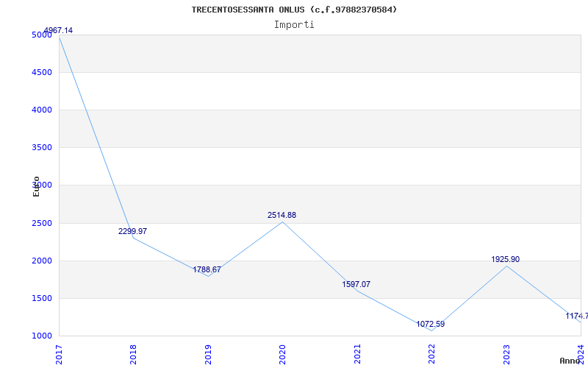Select the 2299.97 data label
Viewport: 588px width, 368px height.
(132, 231)
